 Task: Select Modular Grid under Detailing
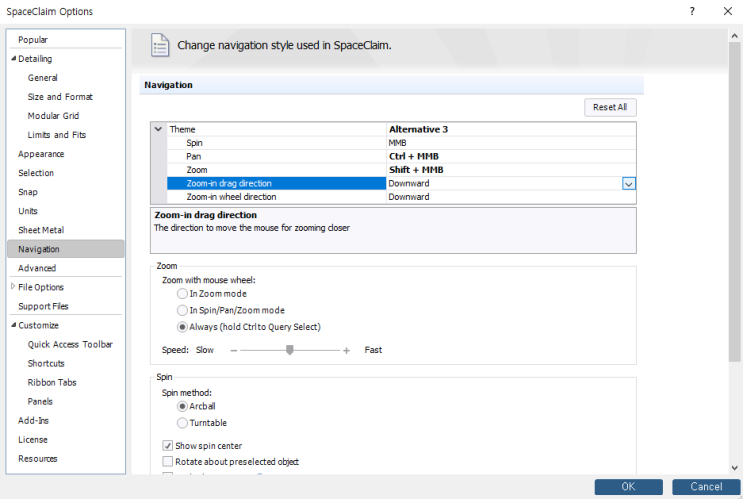click(x=53, y=116)
